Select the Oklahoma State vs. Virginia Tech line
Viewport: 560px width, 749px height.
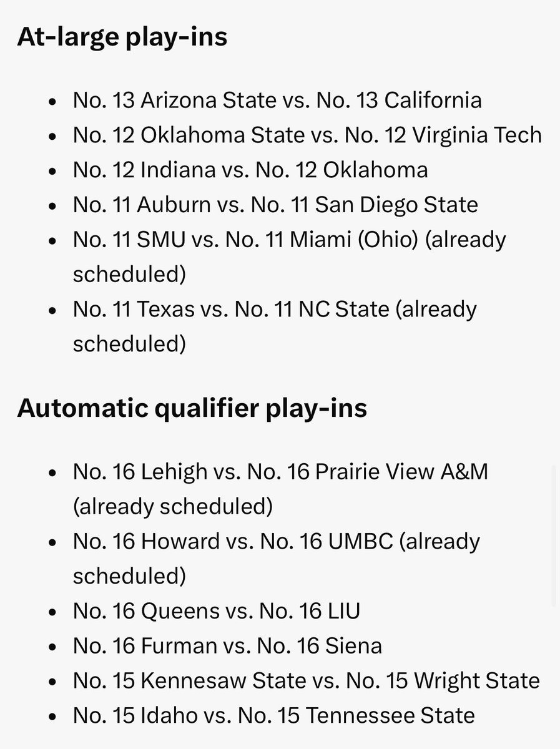307,135
